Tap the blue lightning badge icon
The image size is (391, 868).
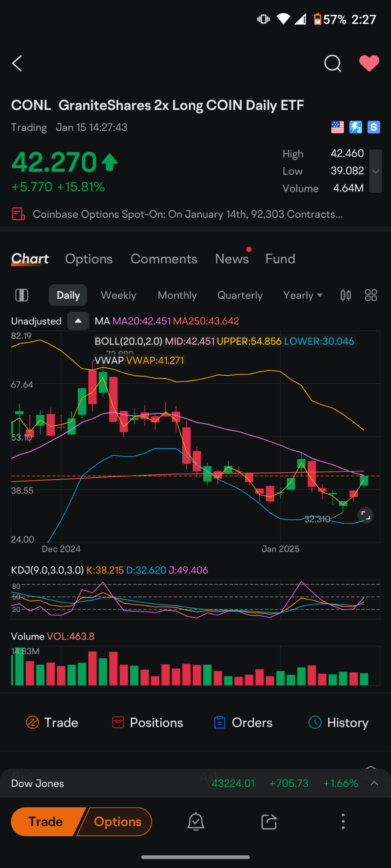356,127
